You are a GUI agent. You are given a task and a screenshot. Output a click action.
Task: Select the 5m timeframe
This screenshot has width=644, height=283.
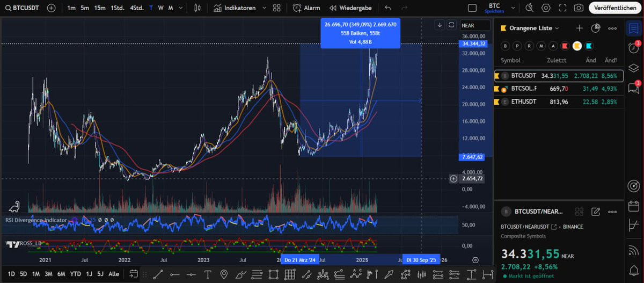[x=85, y=8]
